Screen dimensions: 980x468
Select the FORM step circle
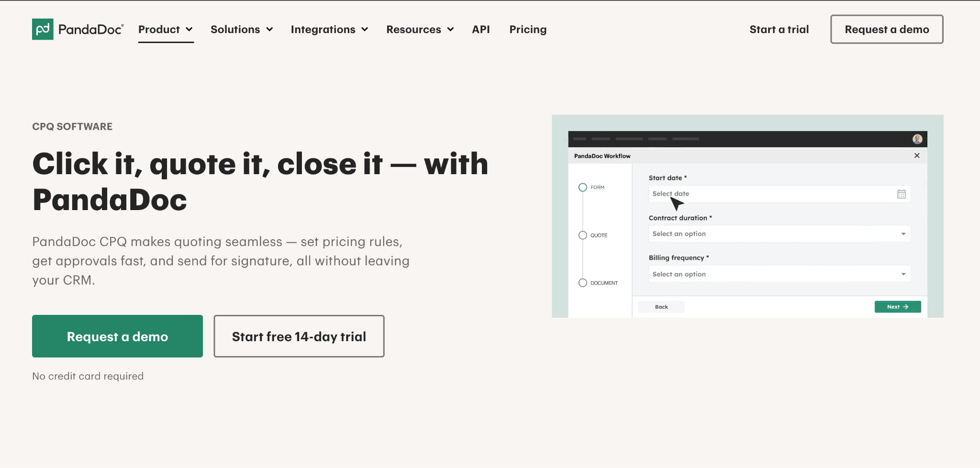pyautogui.click(x=582, y=187)
